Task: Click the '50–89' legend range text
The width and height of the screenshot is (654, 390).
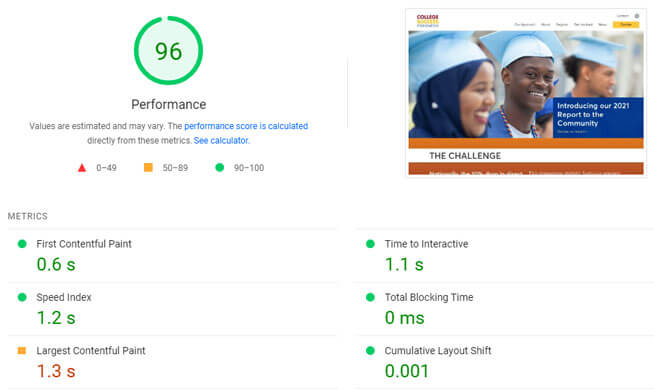Action: click(175, 168)
